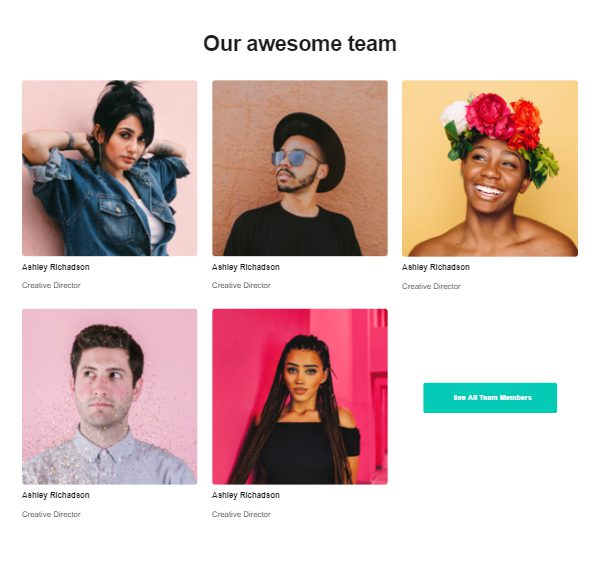
Task: Click Creative Director text under glitter man photo
Action: (x=51, y=514)
